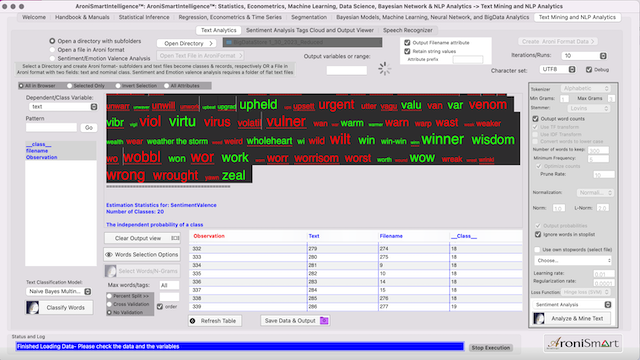
Task: Click the AroniSmart logo
Action: click(583, 343)
